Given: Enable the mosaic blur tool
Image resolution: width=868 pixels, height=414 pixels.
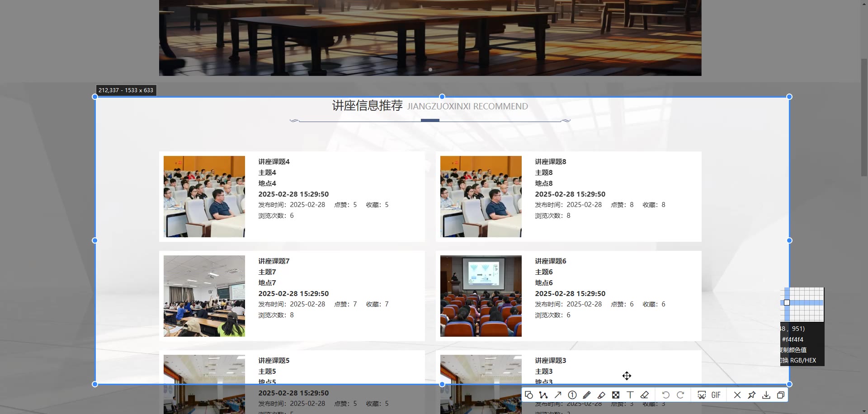Looking at the screenshot, I should (x=616, y=395).
